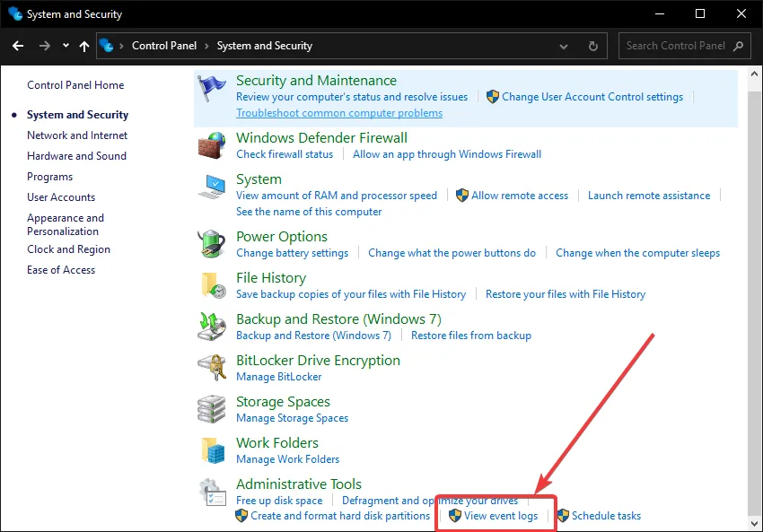This screenshot has width=763, height=532.
Task: Click the Work Folders icon
Action: click(x=212, y=450)
